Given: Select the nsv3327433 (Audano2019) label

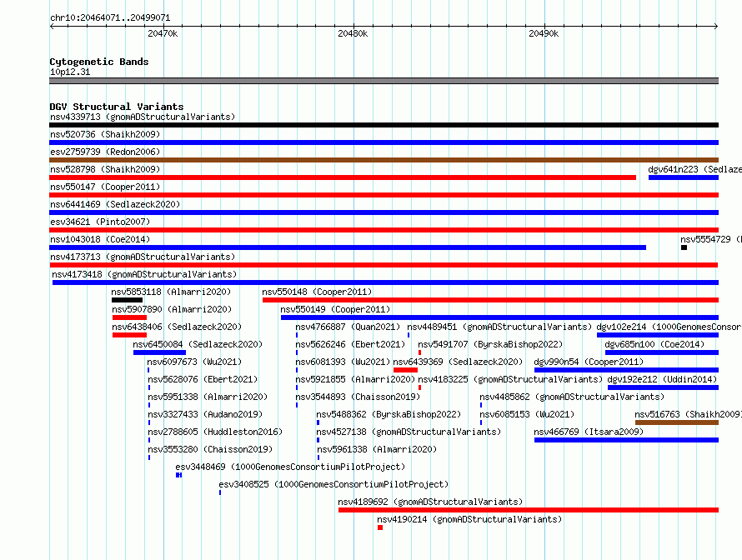Looking at the screenshot, I should (x=205, y=414).
